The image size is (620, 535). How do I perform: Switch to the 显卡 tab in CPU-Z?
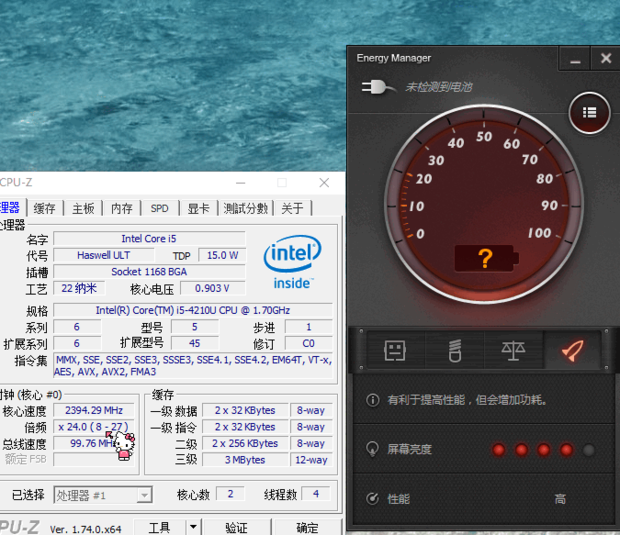[198, 208]
